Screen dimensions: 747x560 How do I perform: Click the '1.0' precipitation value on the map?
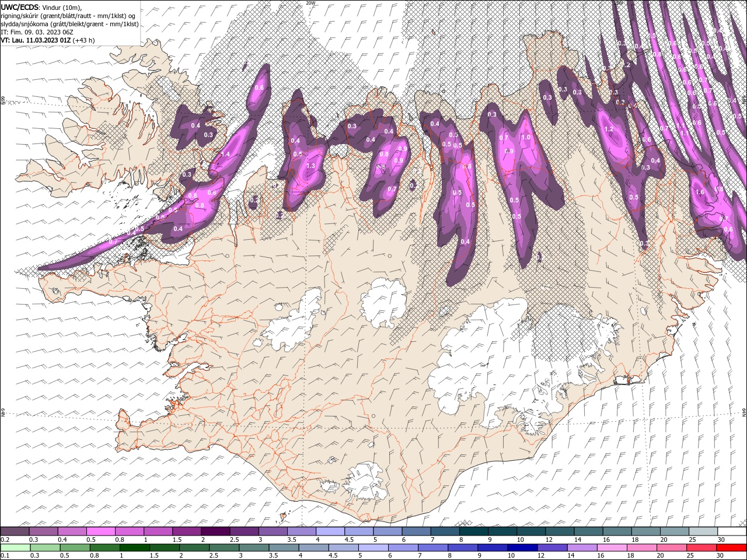(525, 138)
